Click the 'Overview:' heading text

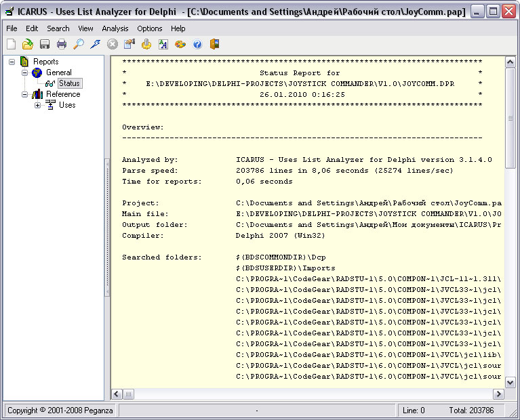click(x=143, y=127)
